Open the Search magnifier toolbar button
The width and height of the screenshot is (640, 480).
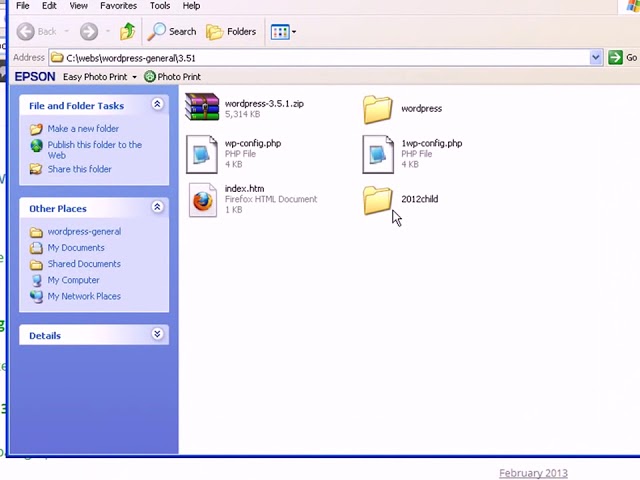pos(172,31)
